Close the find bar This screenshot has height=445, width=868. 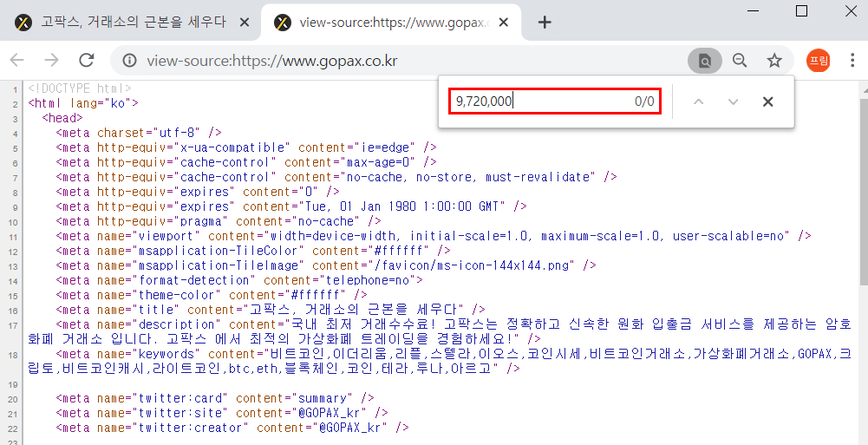tap(767, 101)
